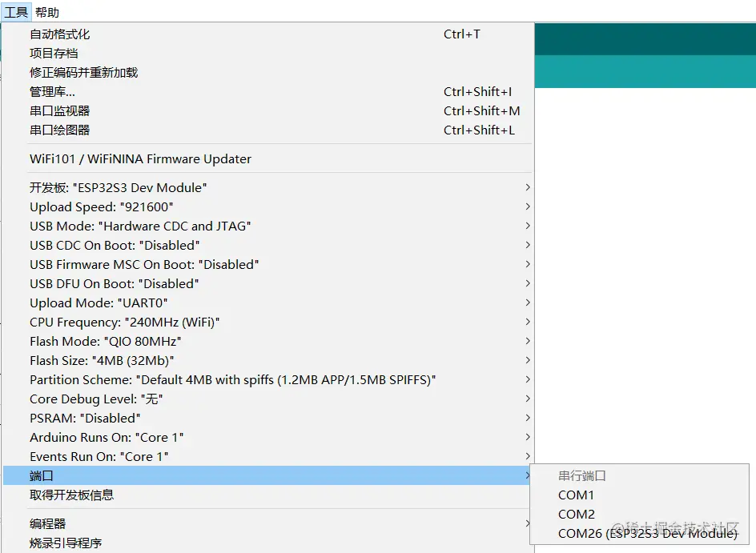Viewport: 756px width, 553px height.
Task: Open the 帮助 menu
Action: (47, 11)
